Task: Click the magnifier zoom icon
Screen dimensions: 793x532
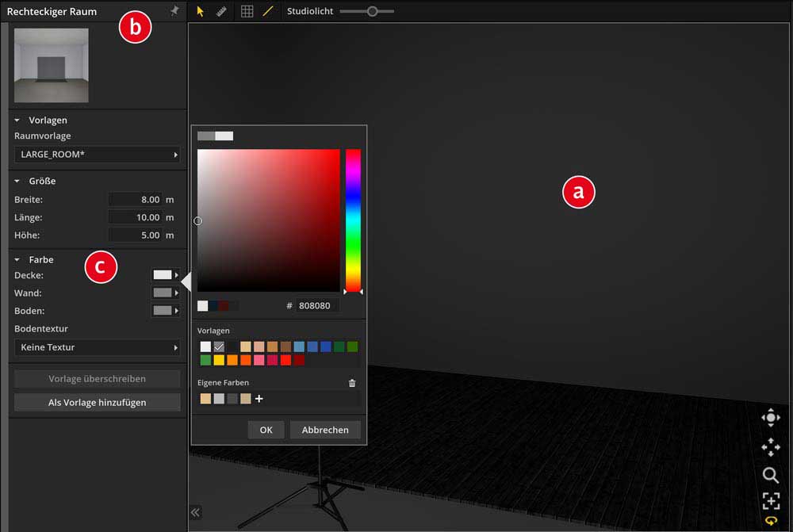Action: point(770,475)
